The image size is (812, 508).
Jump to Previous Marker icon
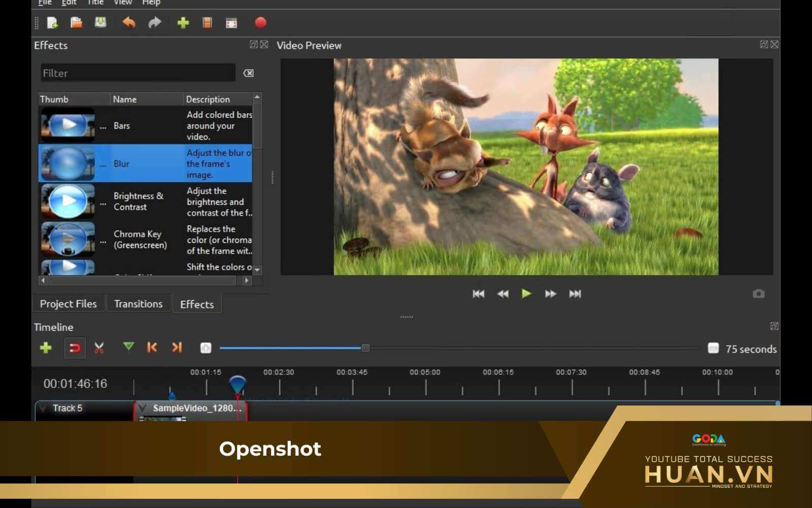[x=152, y=347]
